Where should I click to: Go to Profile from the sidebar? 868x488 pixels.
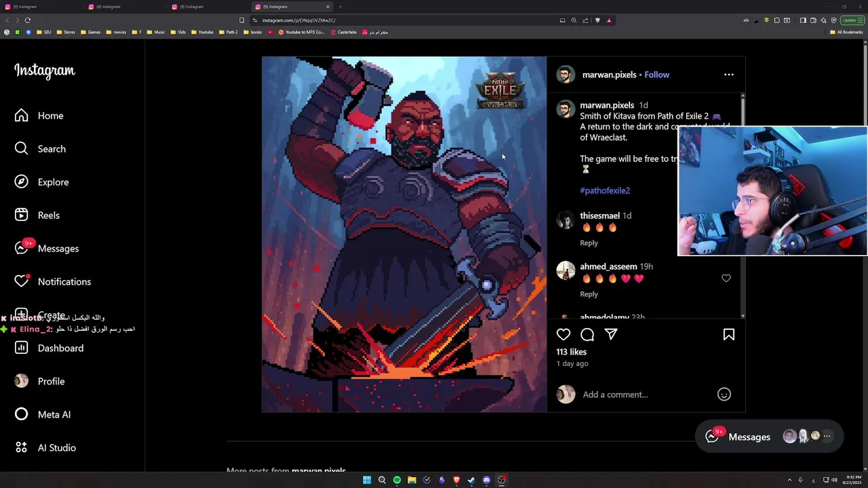[x=39, y=382]
